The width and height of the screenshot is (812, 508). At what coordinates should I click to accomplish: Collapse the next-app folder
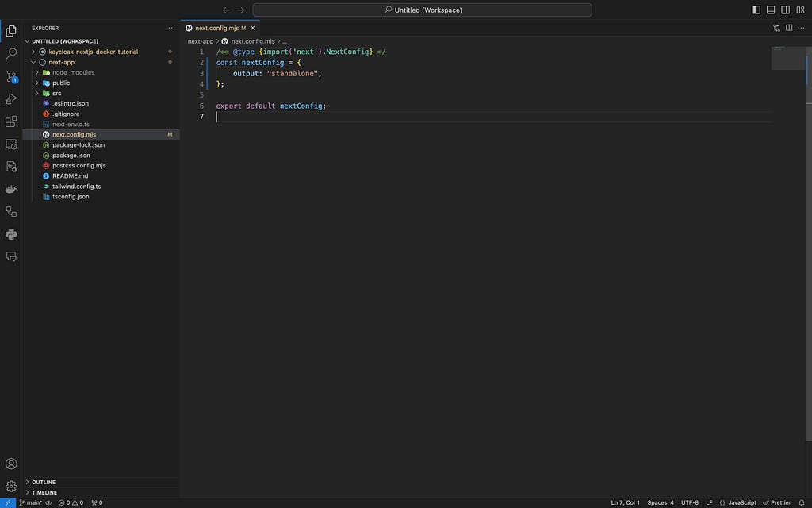coord(101,62)
